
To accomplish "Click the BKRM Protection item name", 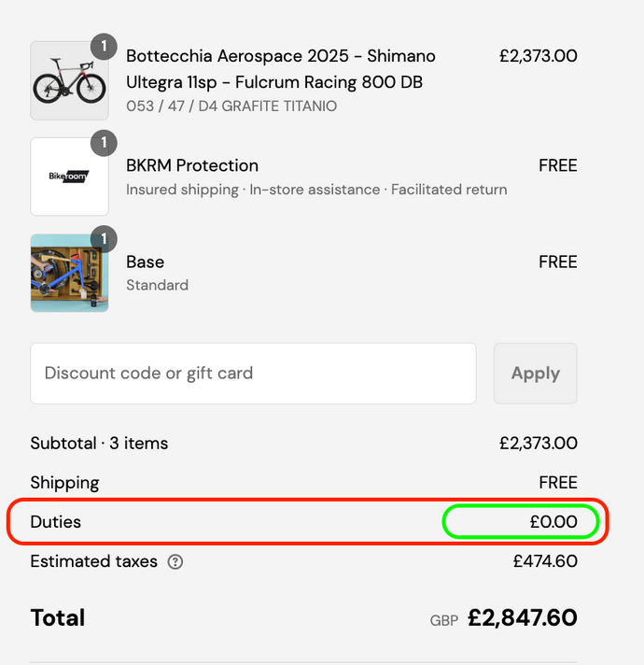I will coord(192,165).
